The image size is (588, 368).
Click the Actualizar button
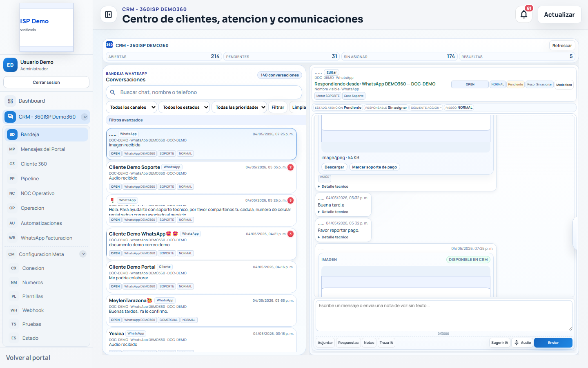(x=559, y=15)
